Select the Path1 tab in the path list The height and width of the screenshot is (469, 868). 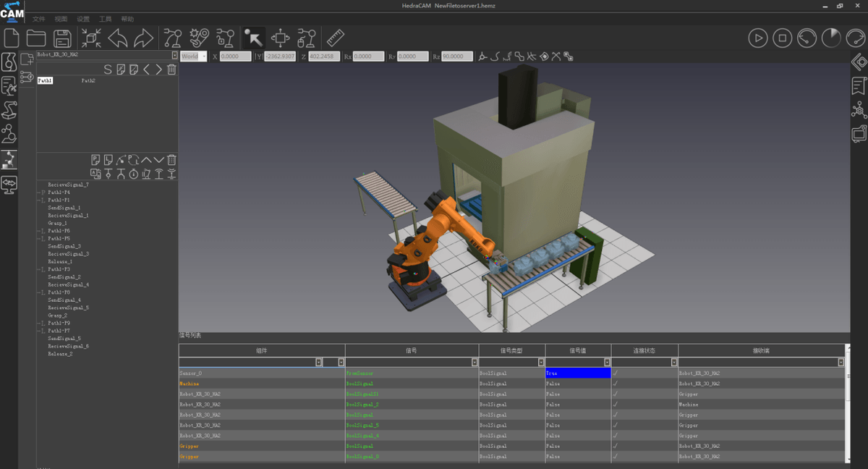pos(45,81)
